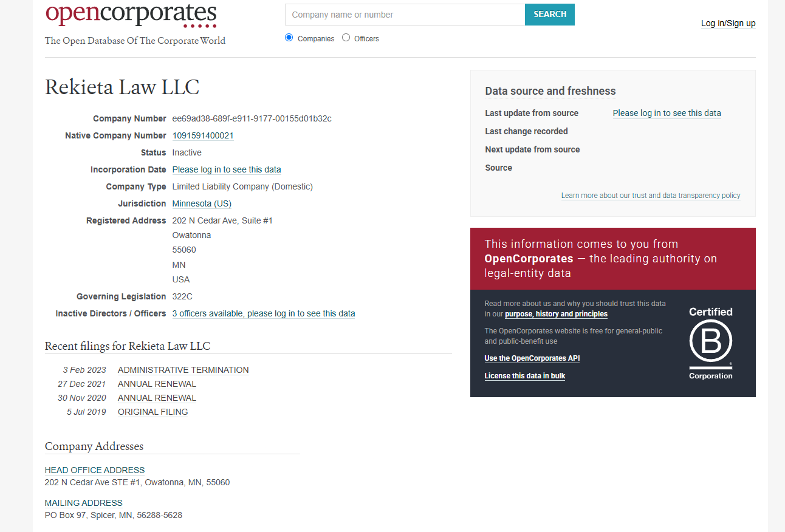The width and height of the screenshot is (785, 532).
Task: Click the 3 Feb 2023 filing date
Action: 84,370
